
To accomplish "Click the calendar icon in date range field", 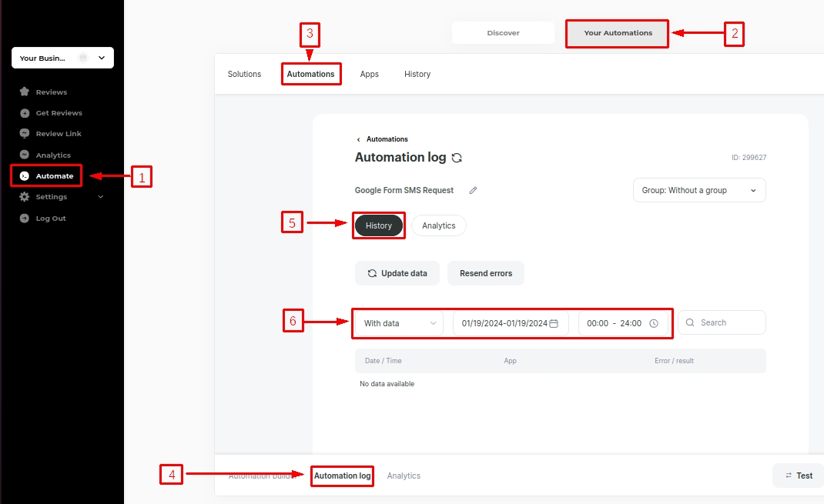I will coord(554,323).
